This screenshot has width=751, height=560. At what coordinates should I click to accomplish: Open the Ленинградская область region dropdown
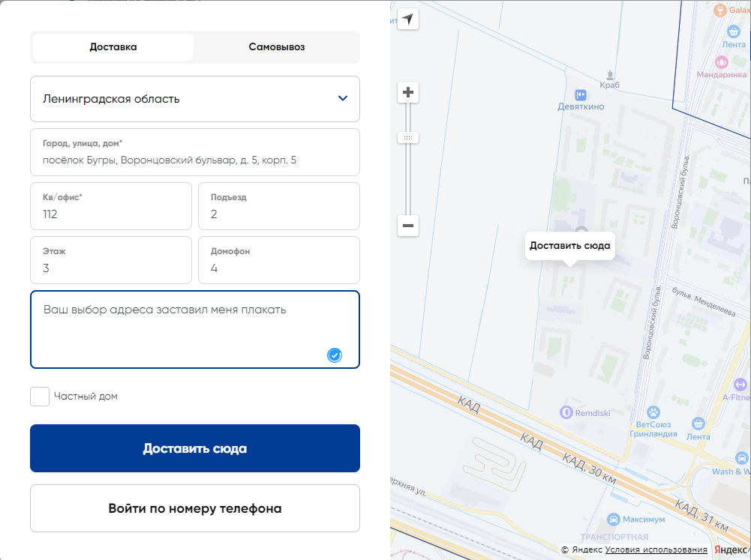tap(195, 98)
